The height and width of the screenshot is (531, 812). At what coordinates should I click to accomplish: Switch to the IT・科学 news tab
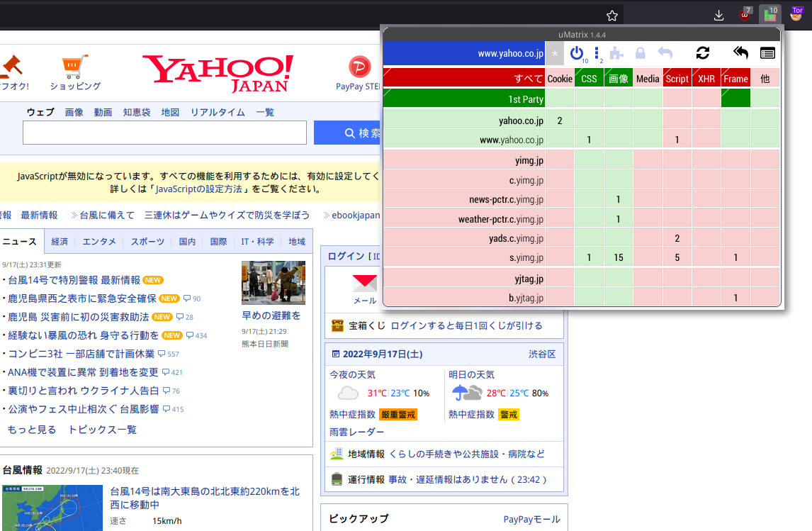point(257,242)
